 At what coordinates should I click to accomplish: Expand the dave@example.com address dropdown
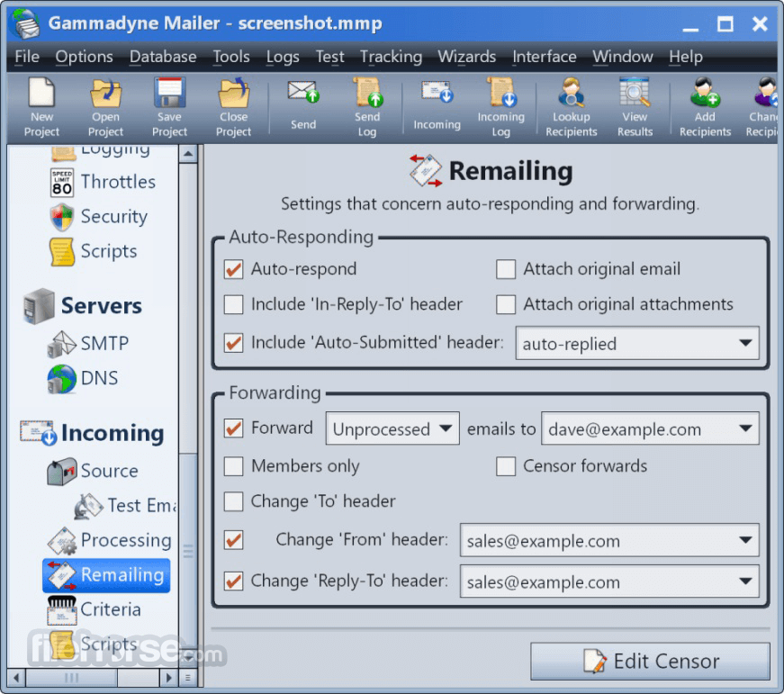tap(650, 428)
